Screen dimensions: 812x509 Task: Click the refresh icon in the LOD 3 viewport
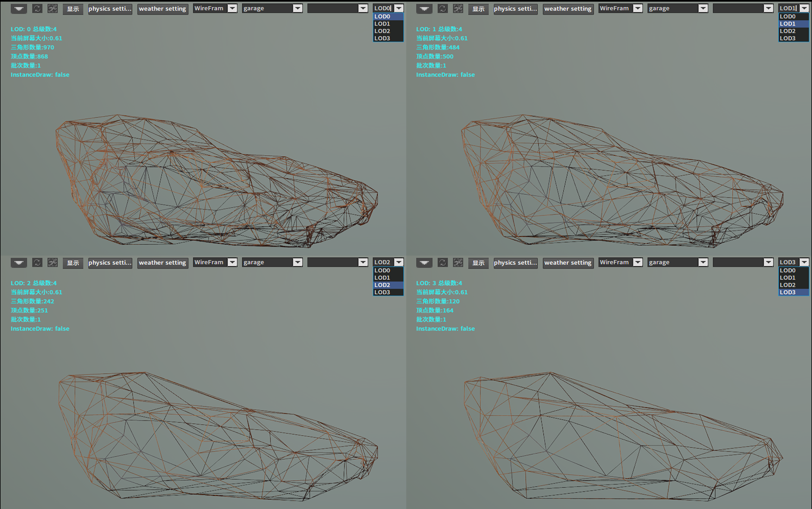pos(443,263)
